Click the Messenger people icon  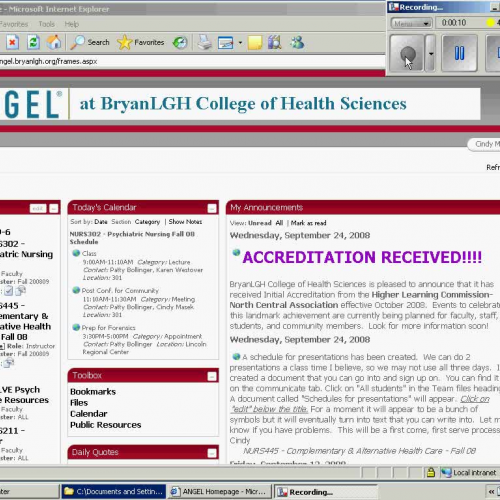click(297, 42)
